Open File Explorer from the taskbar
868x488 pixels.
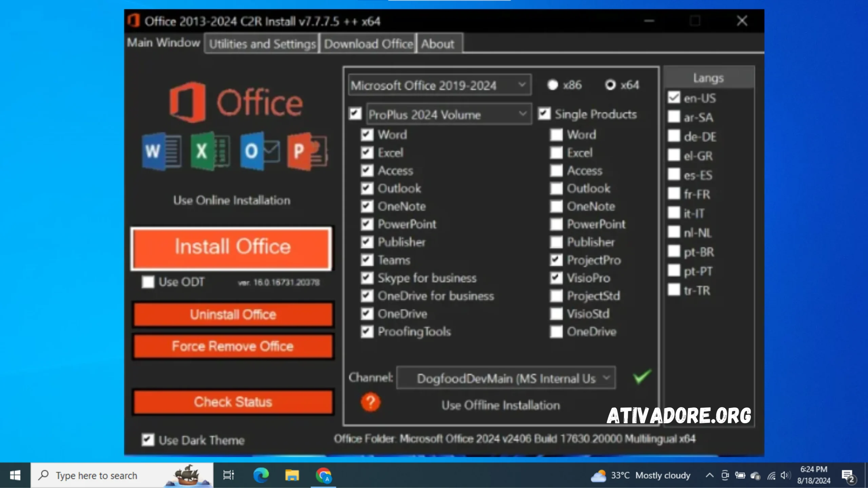point(292,475)
